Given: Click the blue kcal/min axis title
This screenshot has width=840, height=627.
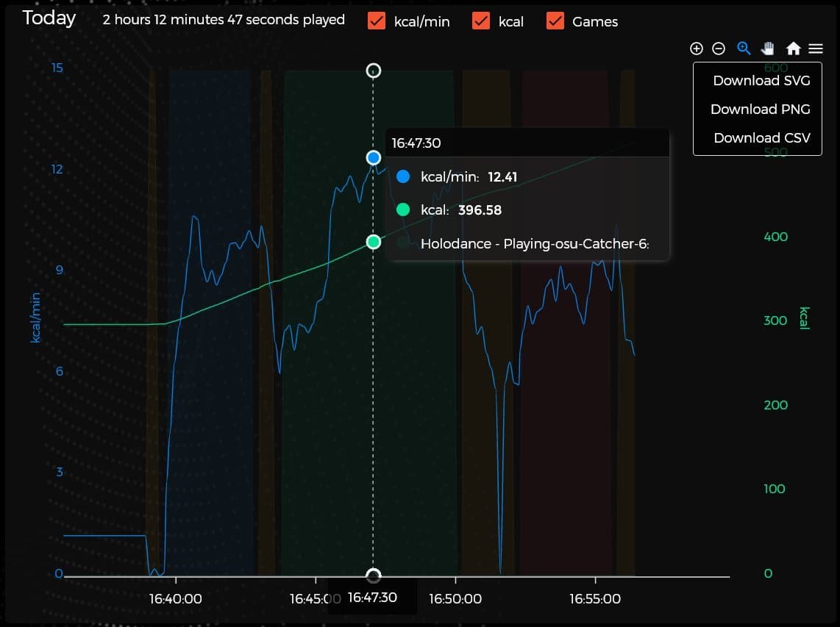Looking at the screenshot, I should tap(35, 318).
